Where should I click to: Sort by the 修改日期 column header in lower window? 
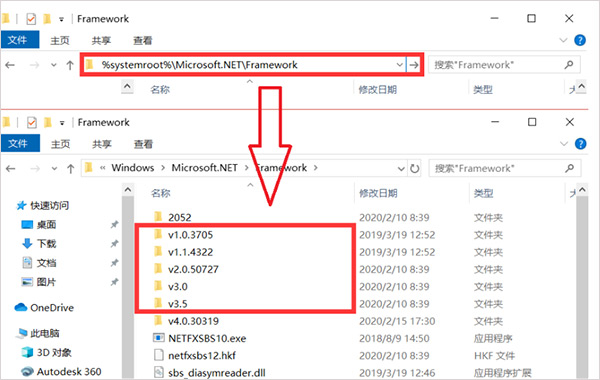[378, 193]
